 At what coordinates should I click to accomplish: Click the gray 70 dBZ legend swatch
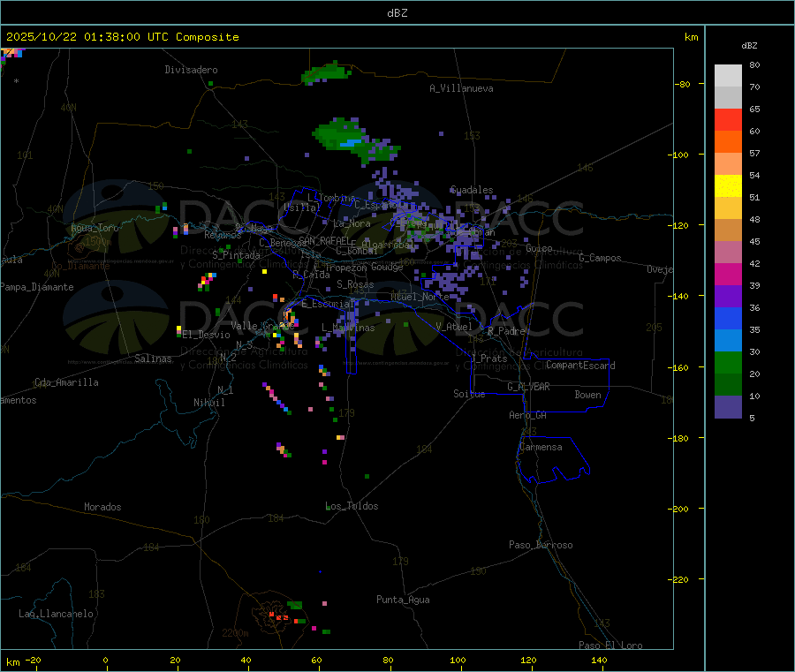click(728, 98)
